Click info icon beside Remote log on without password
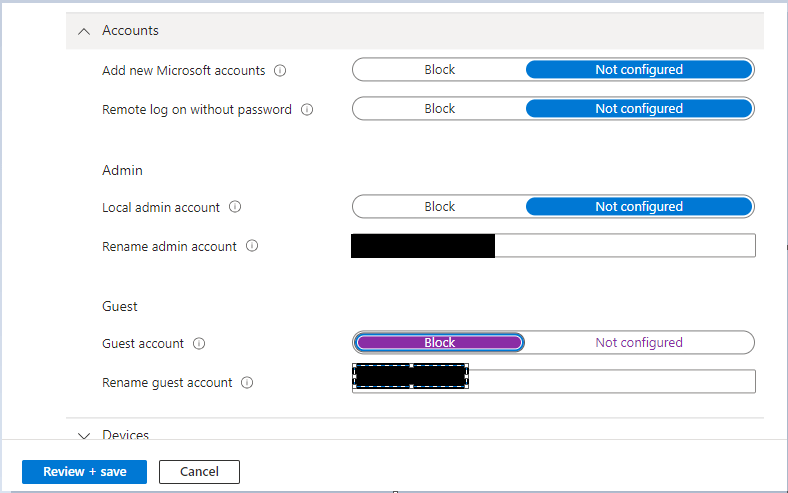 307,110
